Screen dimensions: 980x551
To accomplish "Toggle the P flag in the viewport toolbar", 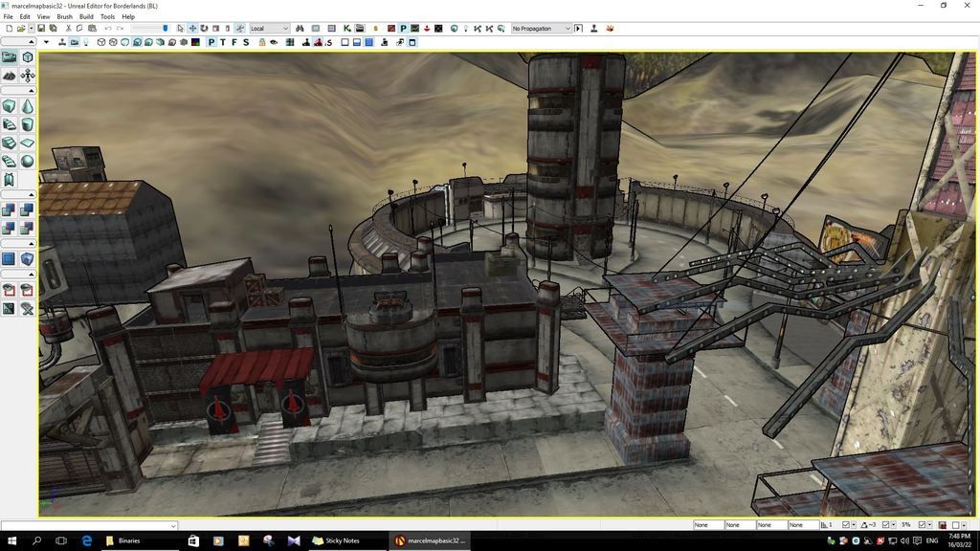I will click(x=212, y=42).
